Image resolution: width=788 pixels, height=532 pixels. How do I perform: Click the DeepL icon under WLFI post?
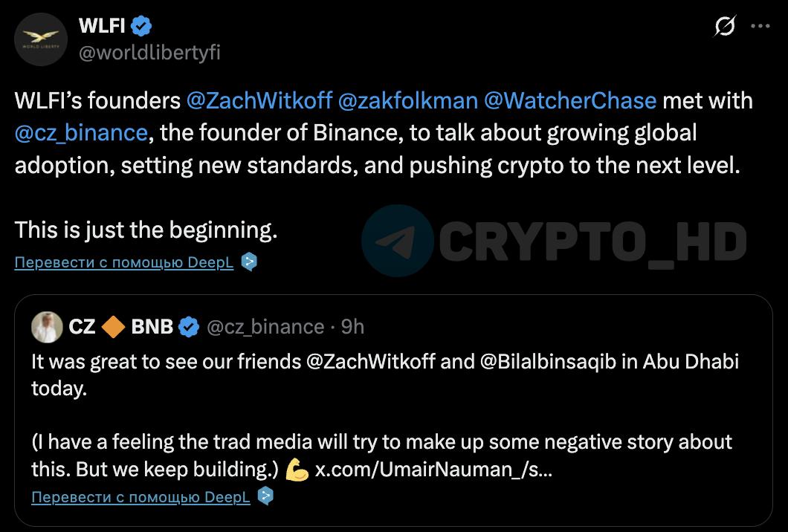tap(250, 262)
